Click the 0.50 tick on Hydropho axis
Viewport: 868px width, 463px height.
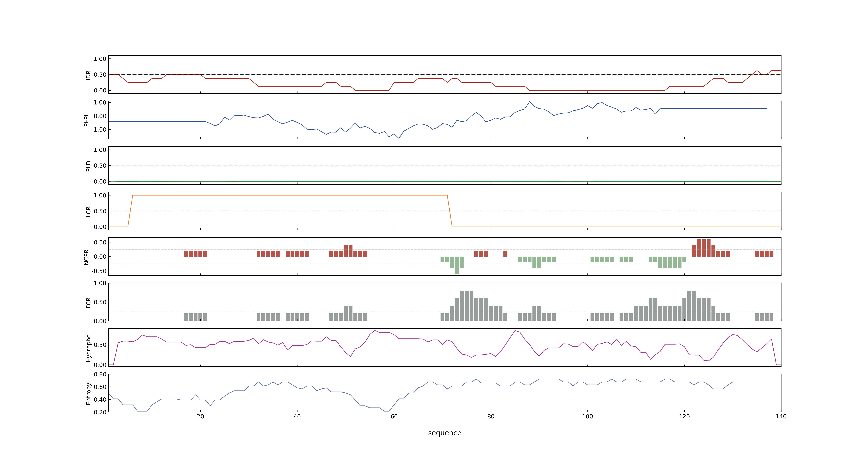[100, 345]
